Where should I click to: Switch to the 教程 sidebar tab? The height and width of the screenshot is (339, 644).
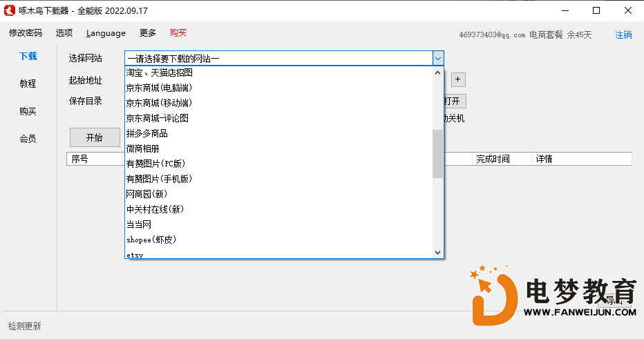tap(28, 84)
